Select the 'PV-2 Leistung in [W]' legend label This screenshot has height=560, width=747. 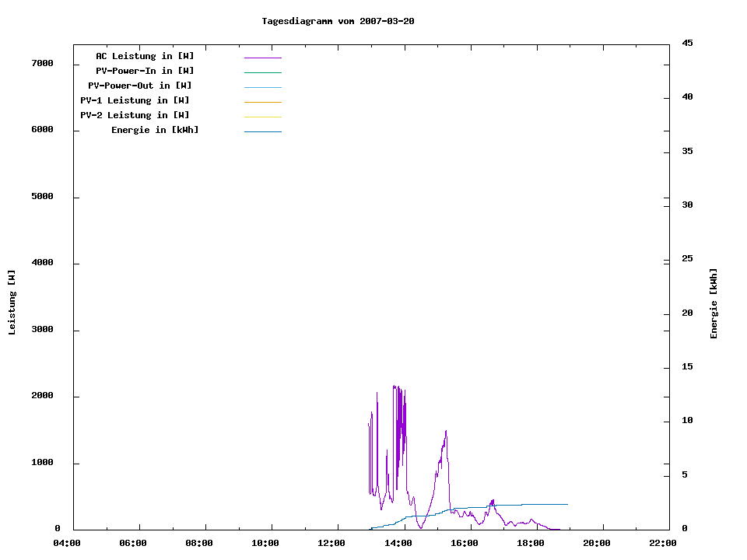pyautogui.click(x=135, y=115)
